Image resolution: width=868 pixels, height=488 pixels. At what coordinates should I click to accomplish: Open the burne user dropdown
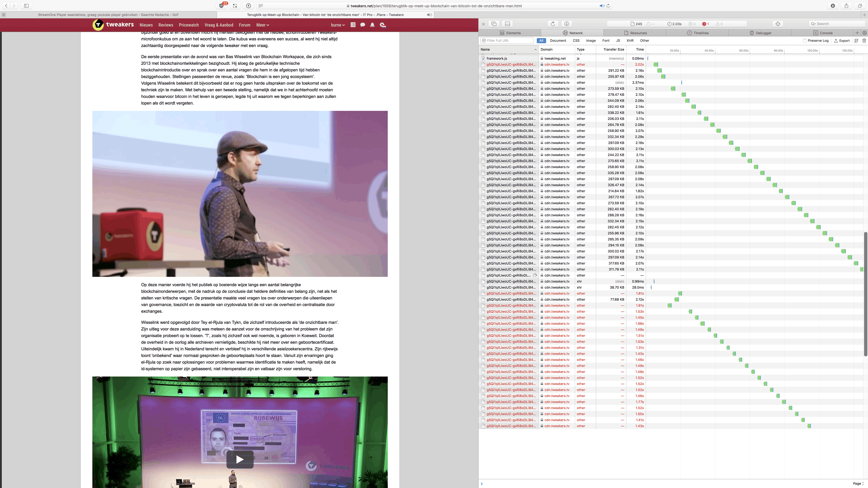click(338, 25)
